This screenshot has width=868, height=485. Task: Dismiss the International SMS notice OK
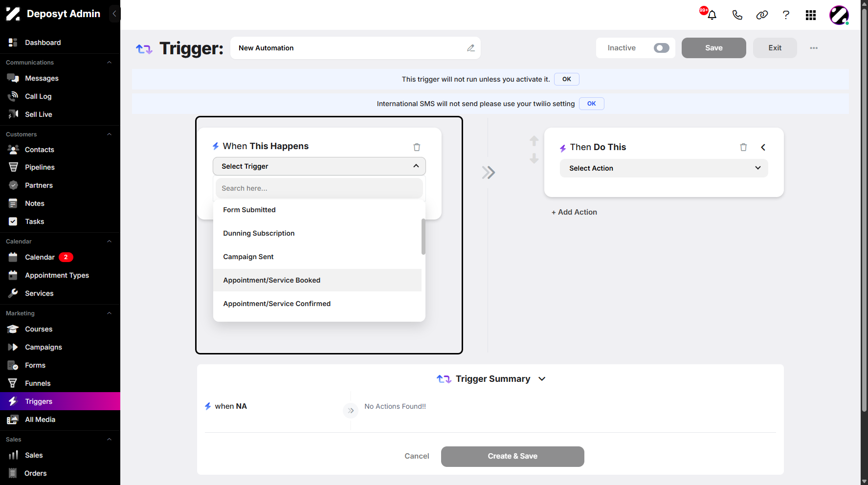(591, 104)
